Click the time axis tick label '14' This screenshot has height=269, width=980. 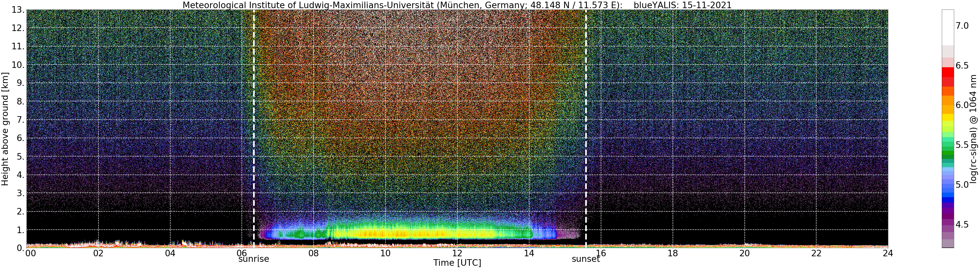pyautogui.click(x=529, y=253)
